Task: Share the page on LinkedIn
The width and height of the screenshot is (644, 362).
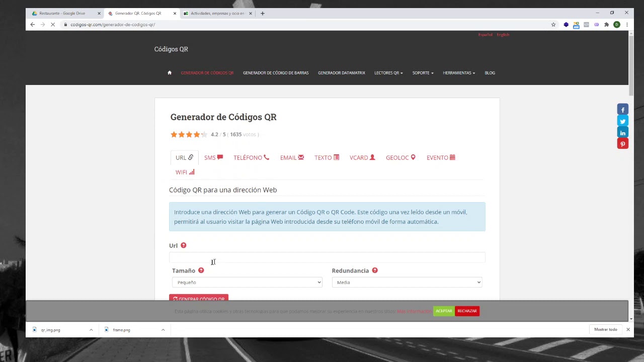Action: click(623, 133)
